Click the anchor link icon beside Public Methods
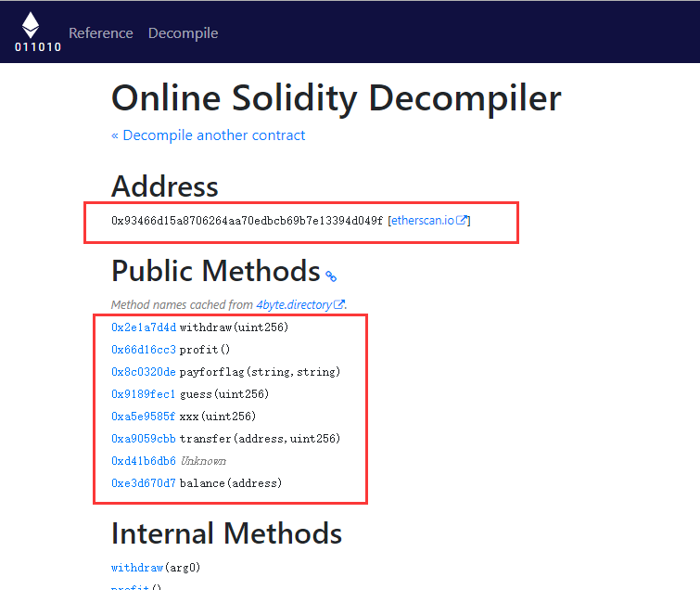The image size is (700, 590). point(331,276)
